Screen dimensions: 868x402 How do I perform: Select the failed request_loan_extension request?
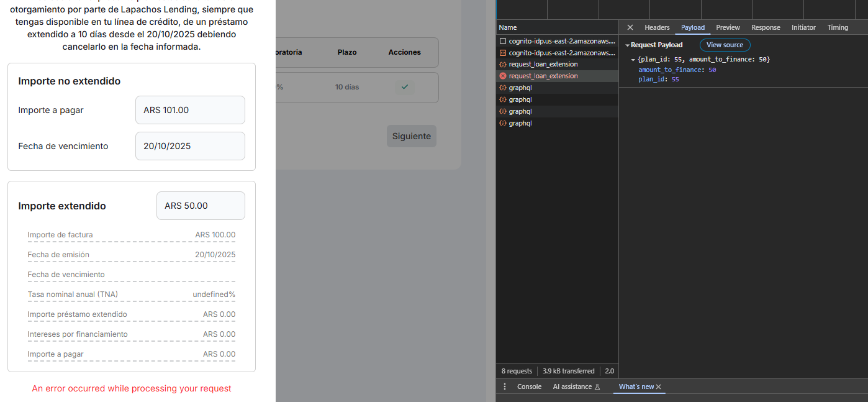(x=543, y=76)
